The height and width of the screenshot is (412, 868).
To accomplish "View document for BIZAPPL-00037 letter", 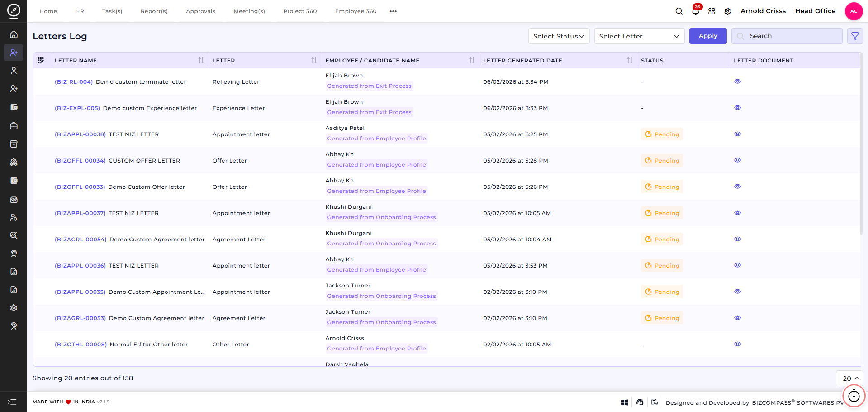I will [x=737, y=213].
